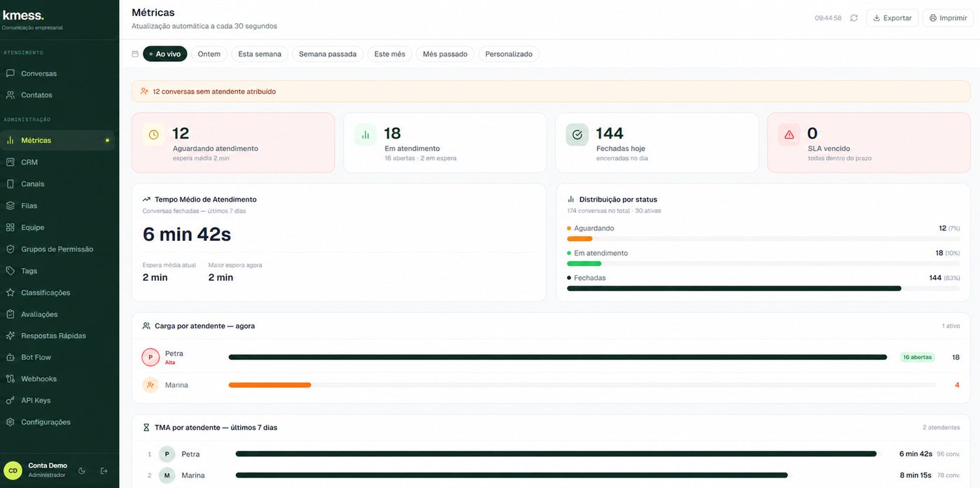Click the orange Aguardando progress bar
The image size is (980, 488).
pyautogui.click(x=580, y=239)
